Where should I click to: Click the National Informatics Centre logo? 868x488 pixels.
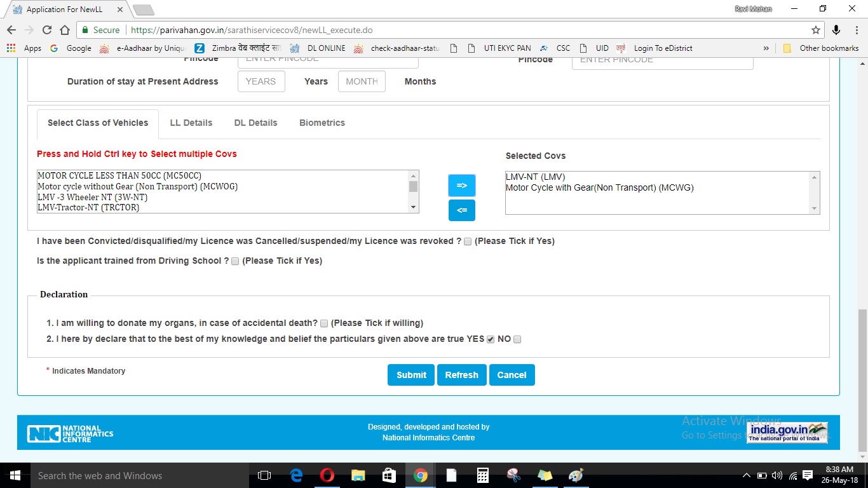(x=70, y=433)
